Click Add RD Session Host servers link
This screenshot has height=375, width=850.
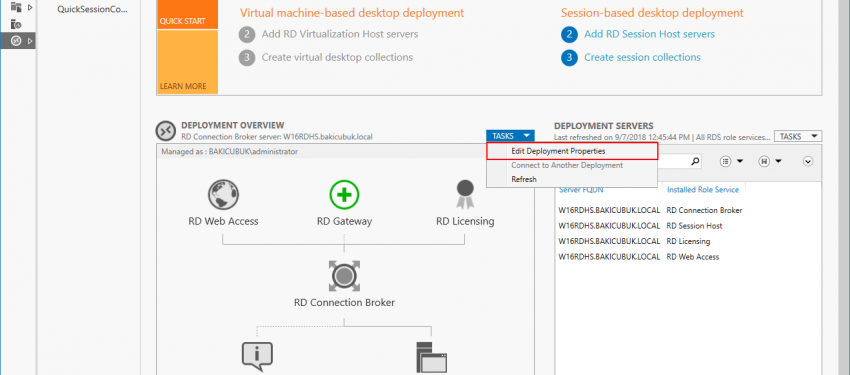point(649,34)
